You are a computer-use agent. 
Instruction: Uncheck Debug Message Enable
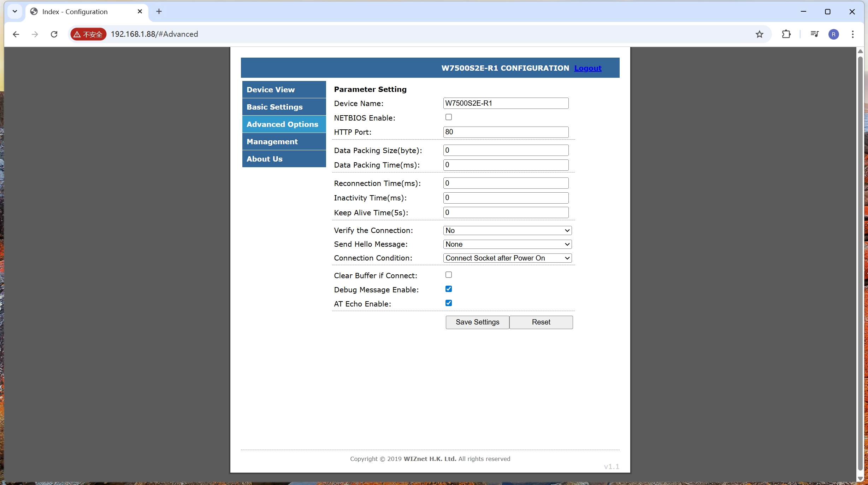pos(448,289)
